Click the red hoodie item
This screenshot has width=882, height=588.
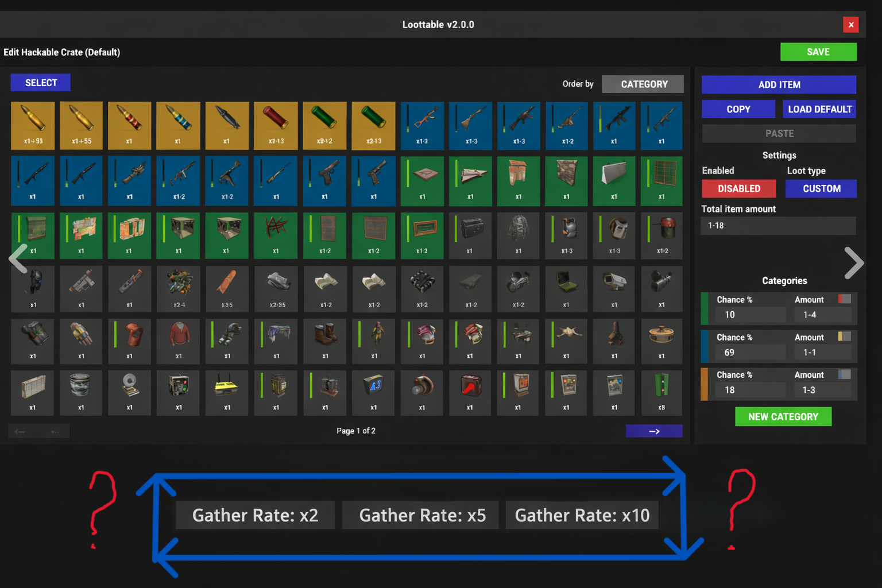pyautogui.click(x=179, y=341)
